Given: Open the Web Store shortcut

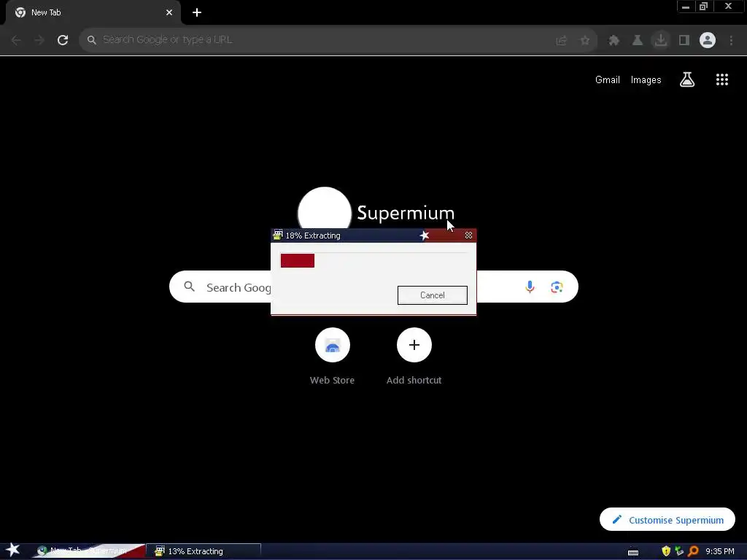Looking at the screenshot, I should pos(332,356).
